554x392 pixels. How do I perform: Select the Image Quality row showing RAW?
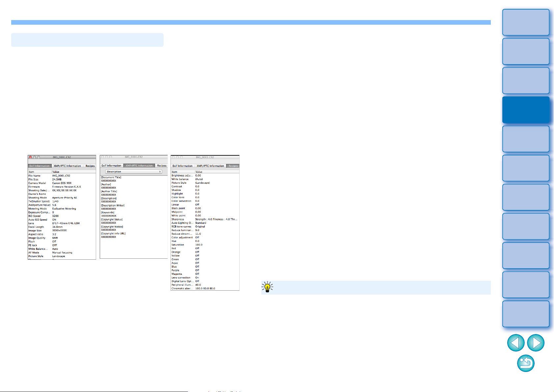tap(62, 238)
